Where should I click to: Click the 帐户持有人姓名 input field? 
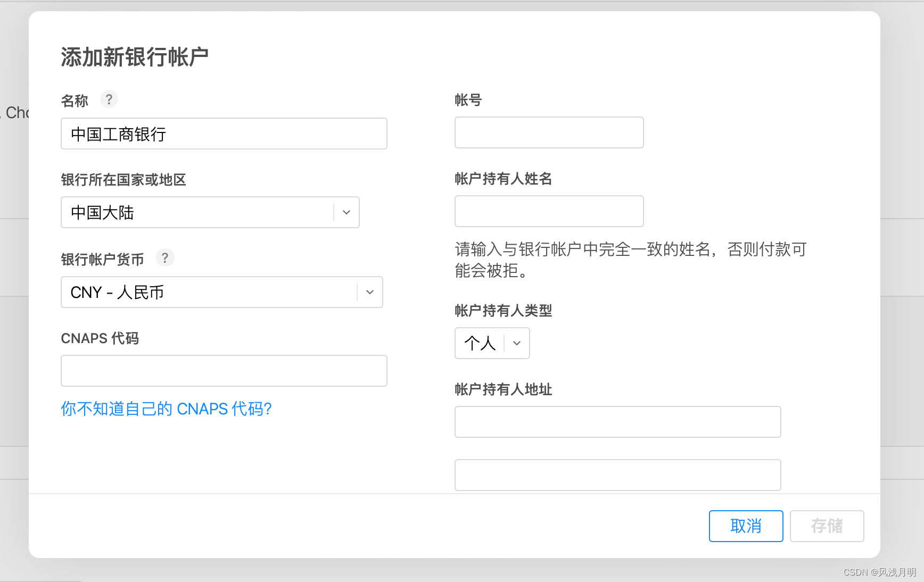(x=549, y=211)
